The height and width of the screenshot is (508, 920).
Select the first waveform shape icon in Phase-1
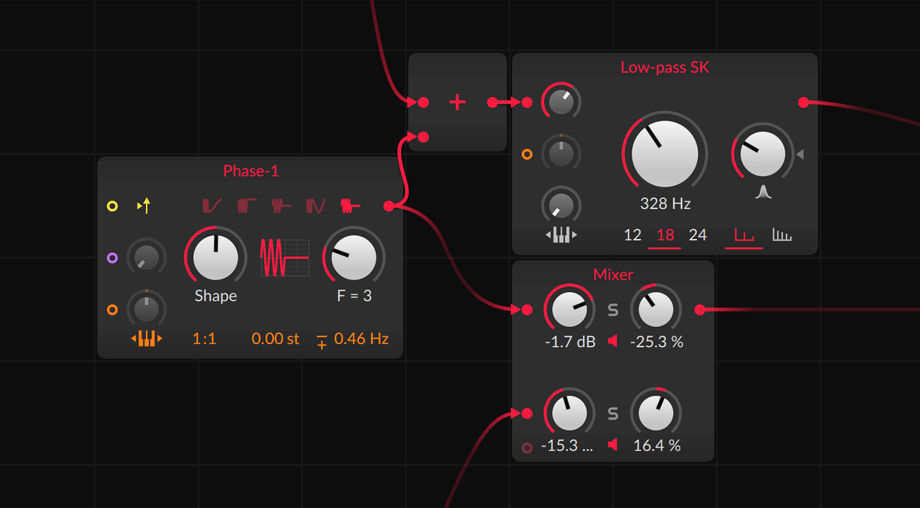(212, 206)
